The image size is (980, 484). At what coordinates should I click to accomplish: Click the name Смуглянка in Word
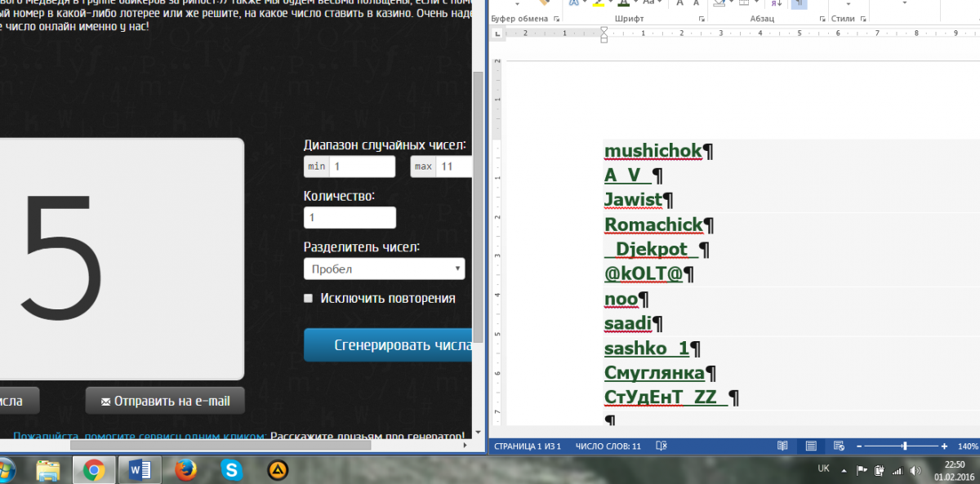(x=654, y=373)
